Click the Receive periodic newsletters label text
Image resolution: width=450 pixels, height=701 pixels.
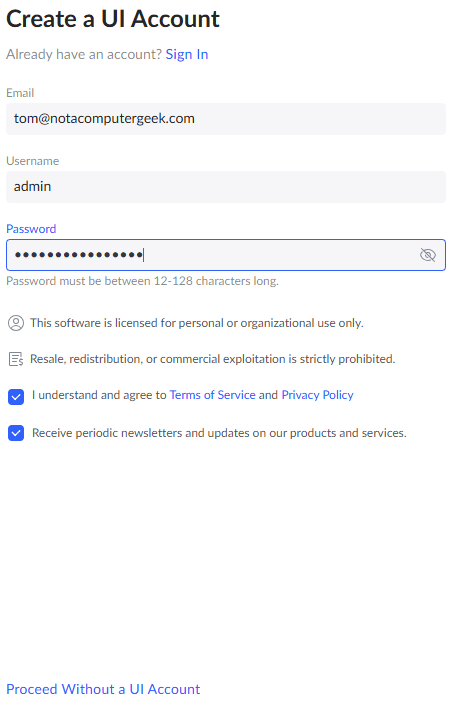pyautogui.click(x=219, y=433)
